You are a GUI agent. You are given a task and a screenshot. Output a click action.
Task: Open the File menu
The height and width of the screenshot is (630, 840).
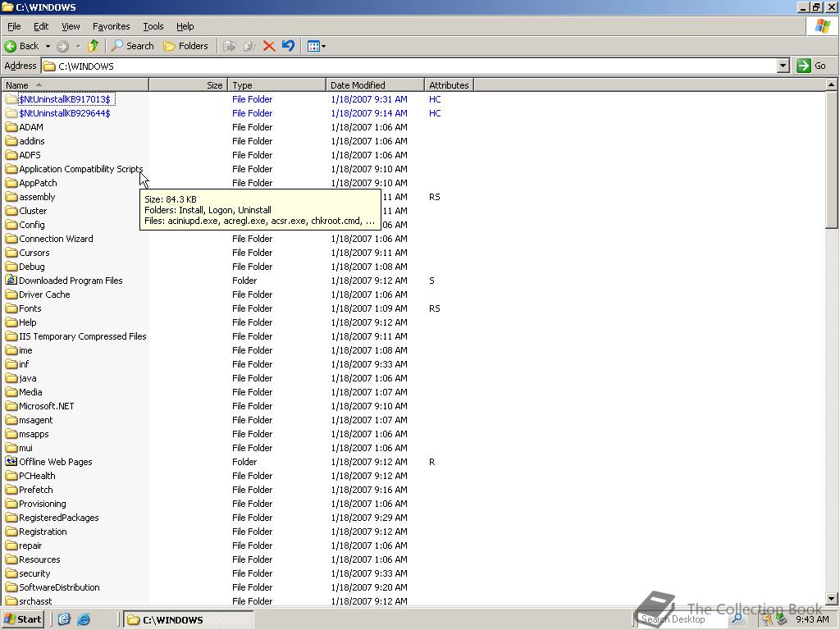(14, 26)
